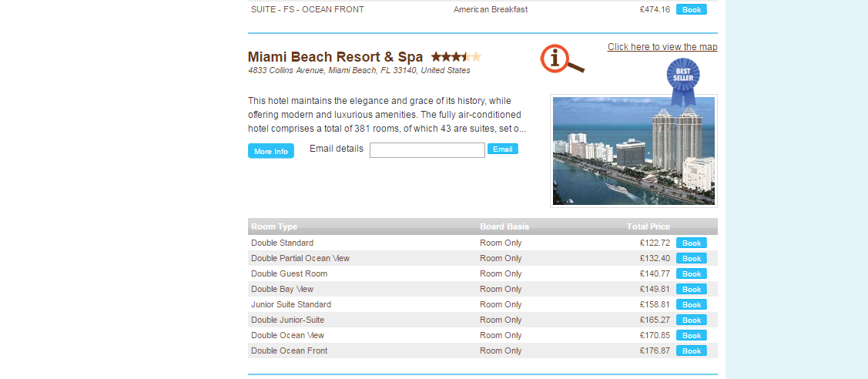Click the £132.40 price
The width and height of the screenshot is (868, 379).
point(655,258)
